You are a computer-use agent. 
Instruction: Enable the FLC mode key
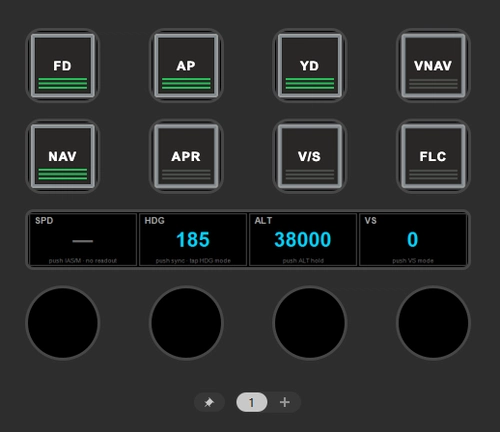point(433,156)
